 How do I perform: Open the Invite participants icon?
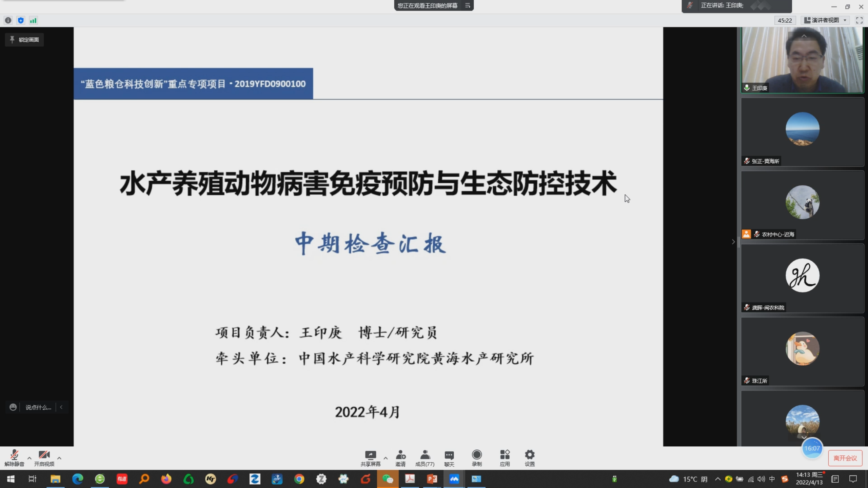coord(400,457)
